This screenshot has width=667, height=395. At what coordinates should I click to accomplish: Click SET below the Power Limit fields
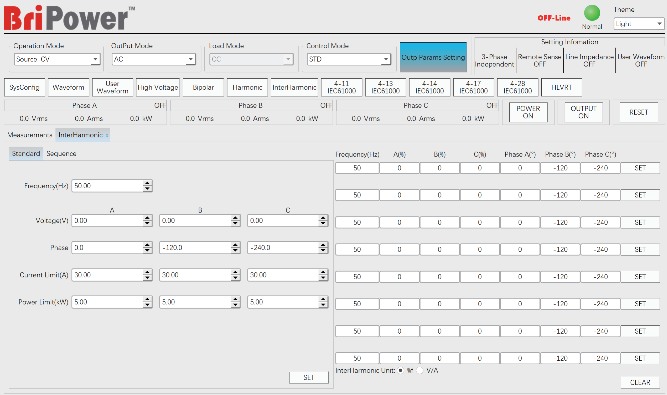point(309,378)
